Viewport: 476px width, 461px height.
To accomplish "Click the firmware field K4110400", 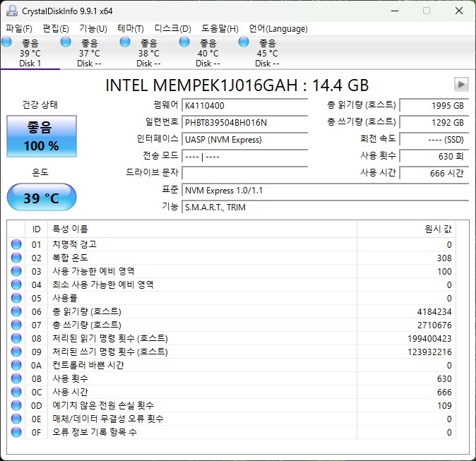I will (244, 105).
